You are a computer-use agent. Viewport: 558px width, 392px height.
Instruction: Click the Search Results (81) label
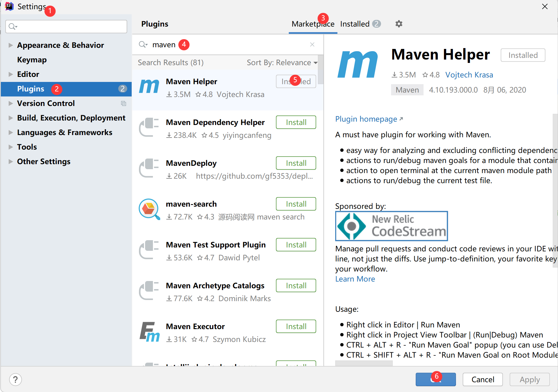pos(171,63)
